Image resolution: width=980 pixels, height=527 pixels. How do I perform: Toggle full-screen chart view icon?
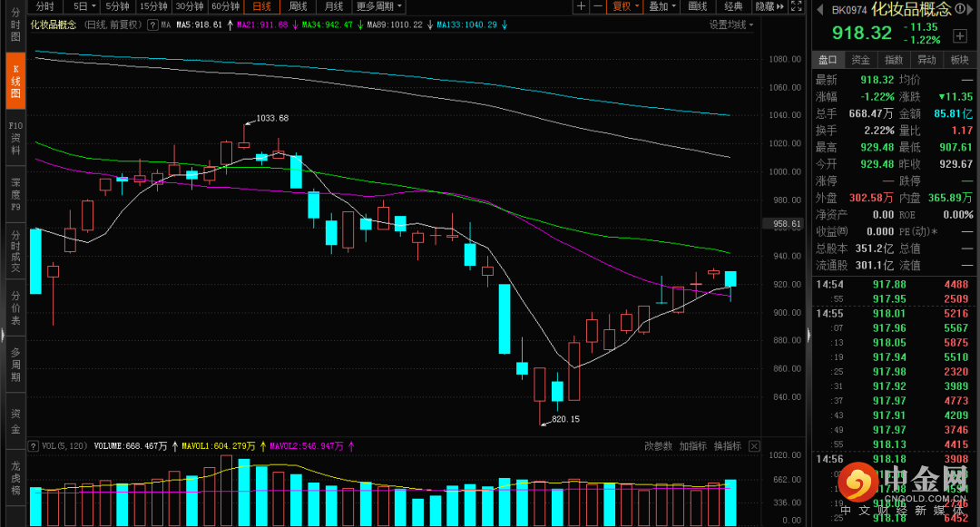(x=797, y=6)
